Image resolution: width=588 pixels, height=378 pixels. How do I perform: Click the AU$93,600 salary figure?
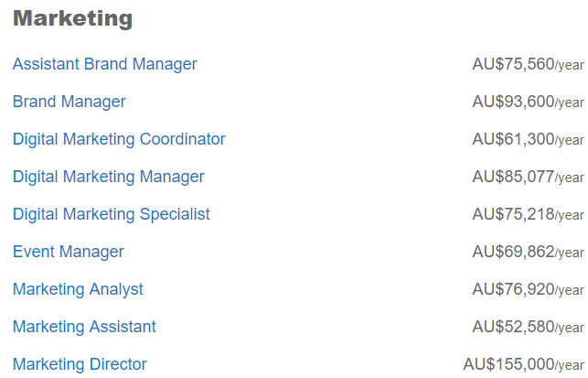(x=513, y=102)
